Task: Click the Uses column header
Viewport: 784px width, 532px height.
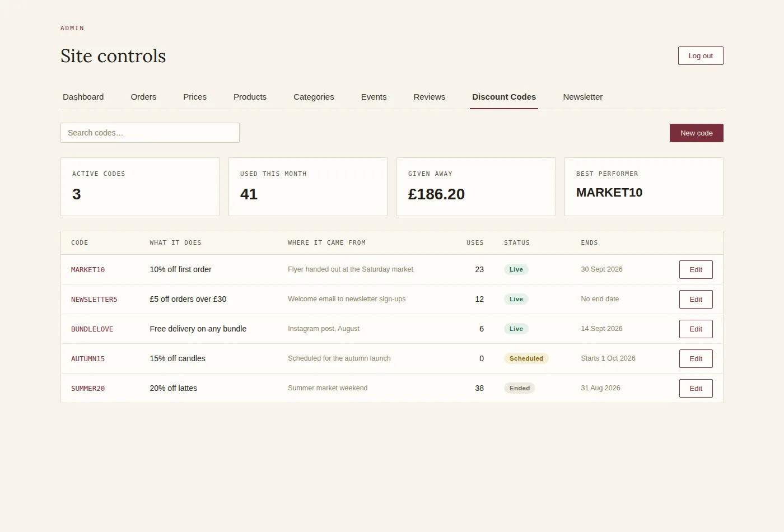Action: click(x=475, y=243)
